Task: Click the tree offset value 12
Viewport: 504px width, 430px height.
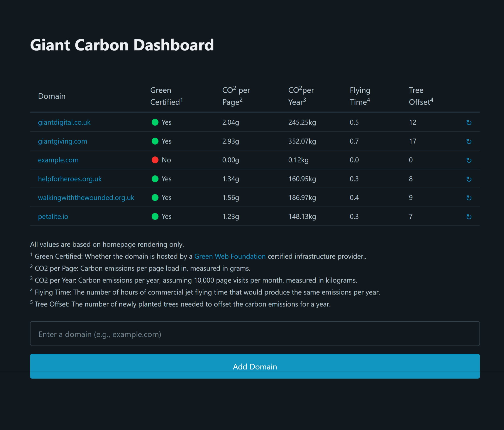Action: (x=413, y=122)
